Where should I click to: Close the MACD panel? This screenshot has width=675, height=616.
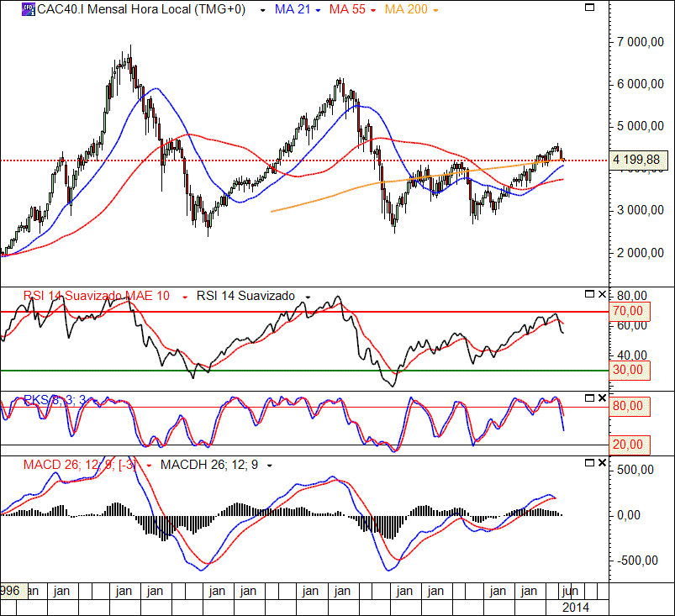[602, 463]
